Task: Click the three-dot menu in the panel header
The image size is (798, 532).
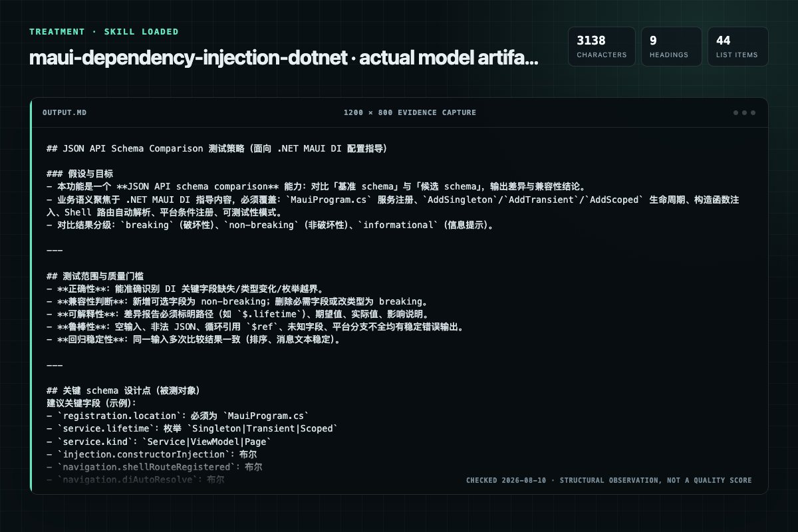Action: click(744, 112)
